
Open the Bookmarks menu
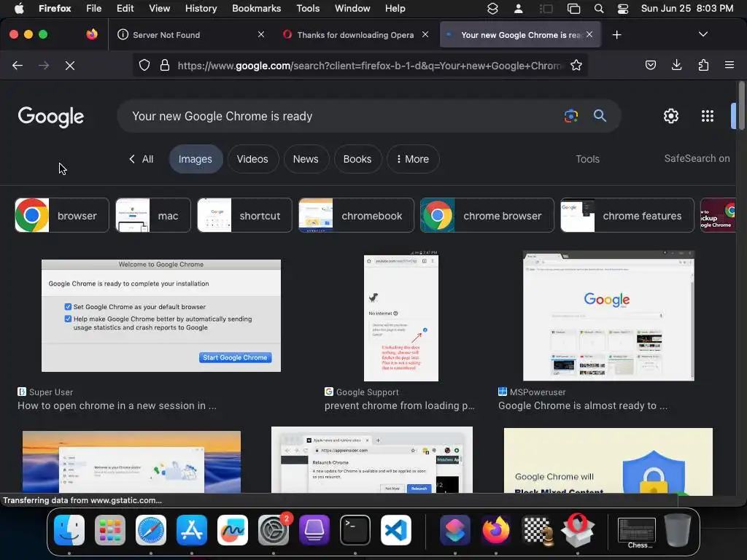[256, 9]
